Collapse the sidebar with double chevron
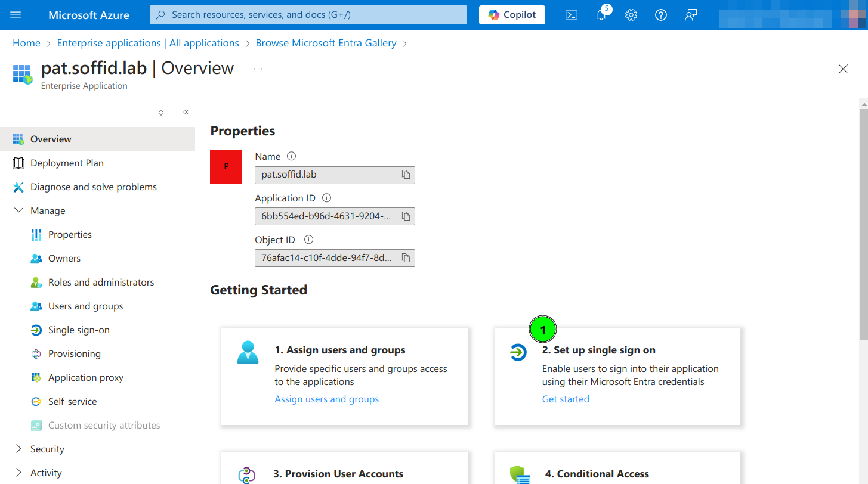The image size is (868, 484). pos(186,112)
